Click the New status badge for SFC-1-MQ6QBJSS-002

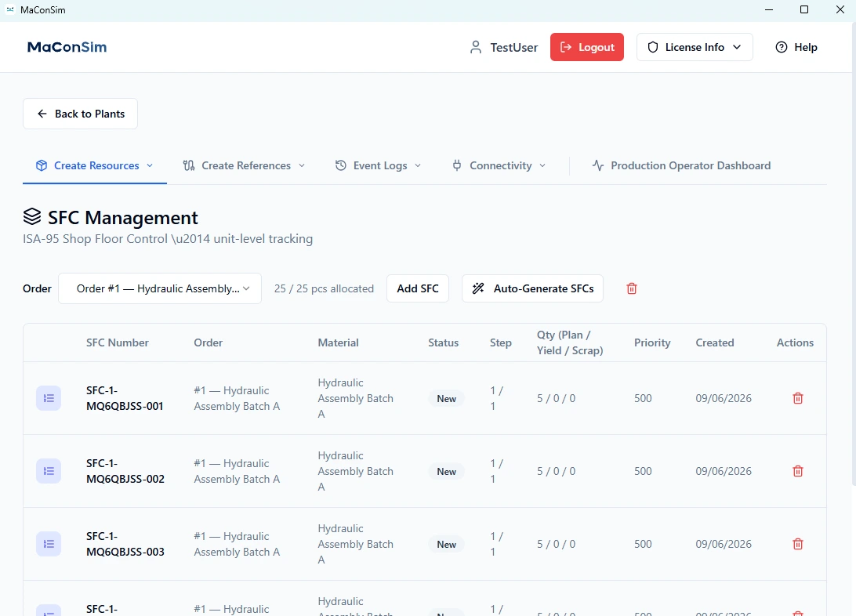[x=447, y=472]
